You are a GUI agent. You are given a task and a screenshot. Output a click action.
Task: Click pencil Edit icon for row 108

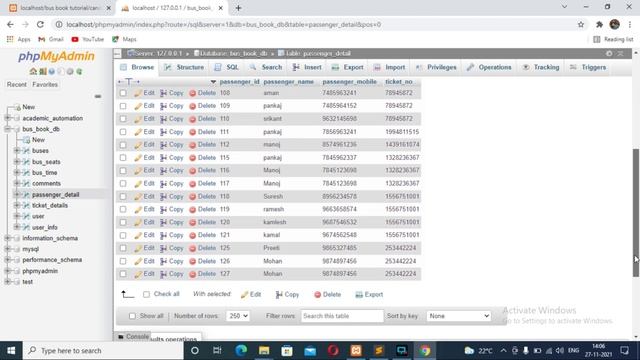[138, 93]
